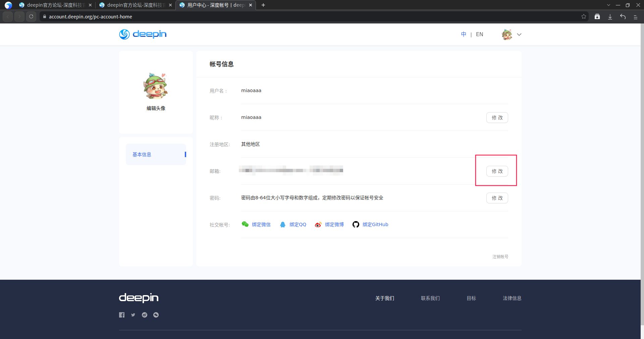Click 编辑头像 to edit the avatar
The height and width of the screenshot is (339, 644).
(x=156, y=108)
